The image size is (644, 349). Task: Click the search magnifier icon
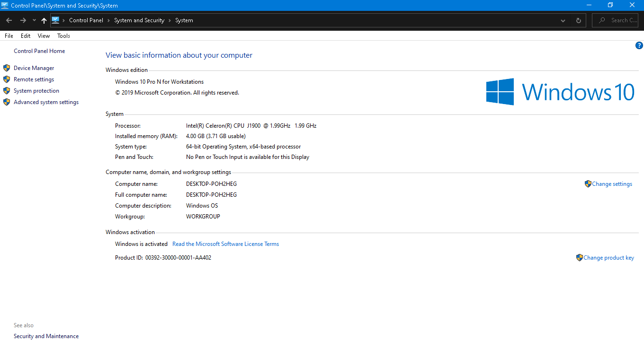click(x=602, y=20)
